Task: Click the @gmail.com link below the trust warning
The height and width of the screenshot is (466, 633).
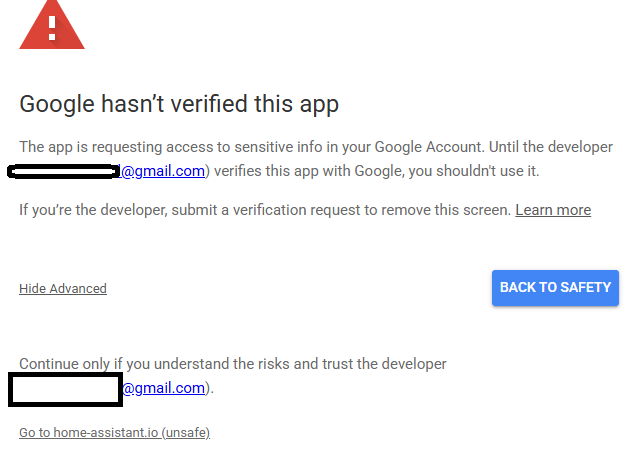Action: [165, 388]
